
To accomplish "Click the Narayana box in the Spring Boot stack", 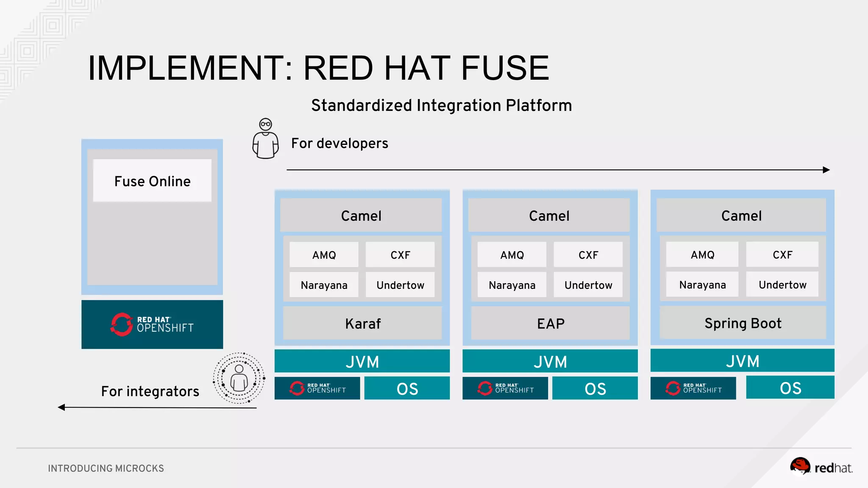I will coord(702,285).
